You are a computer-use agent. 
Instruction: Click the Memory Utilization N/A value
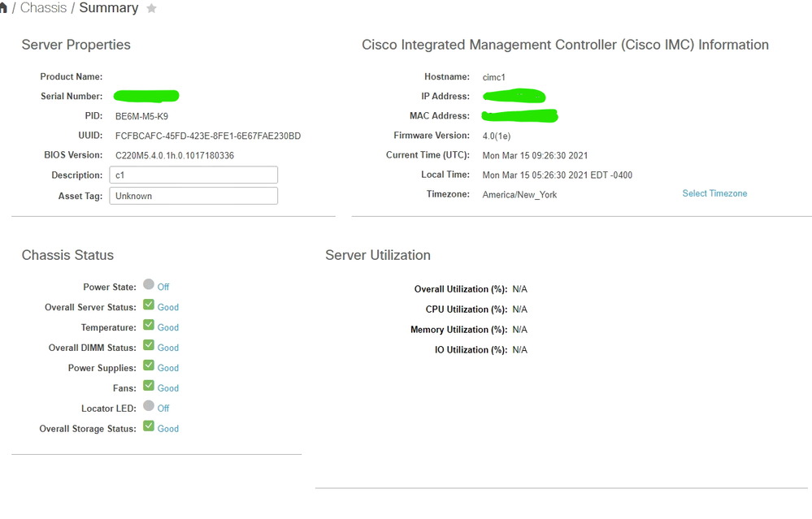pyautogui.click(x=520, y=330)
